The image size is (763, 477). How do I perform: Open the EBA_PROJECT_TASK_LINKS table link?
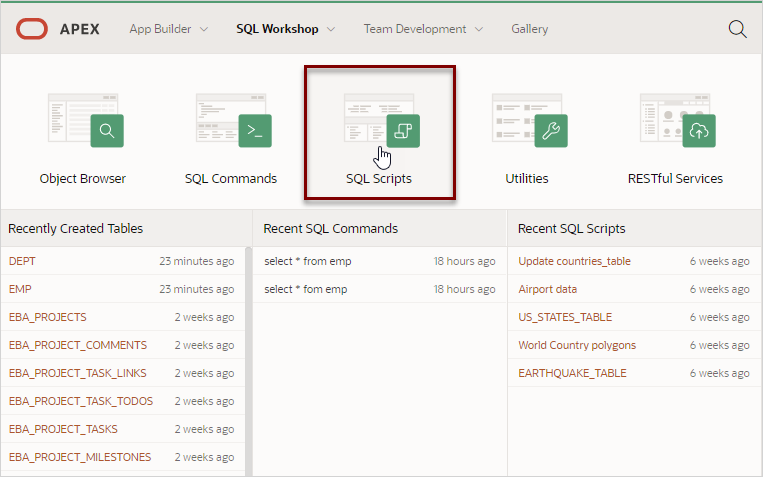(77, 373)
